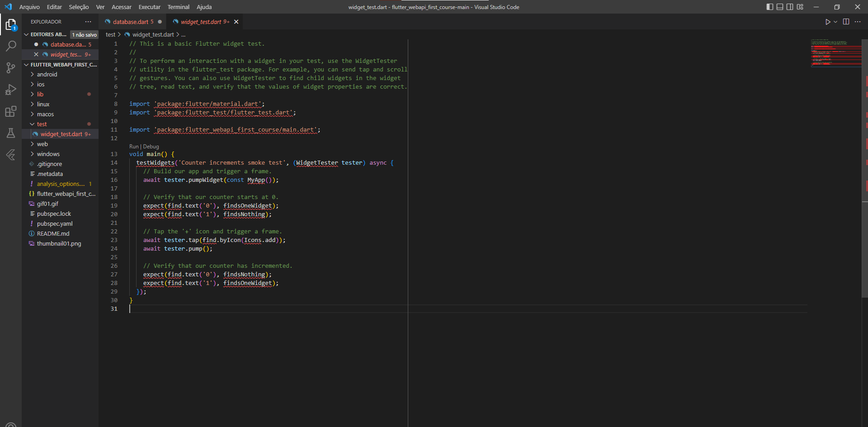868x427 pixels.
Task: Open Explorer views and more actions
Action: 88,22
